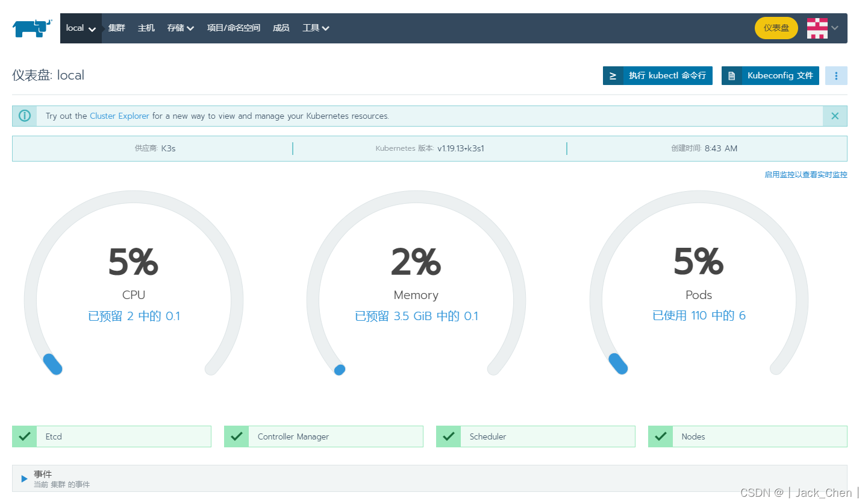Click the Controller Manager checkmark icon
This screenshot has height=504, width=868.
tap(237, 436)
